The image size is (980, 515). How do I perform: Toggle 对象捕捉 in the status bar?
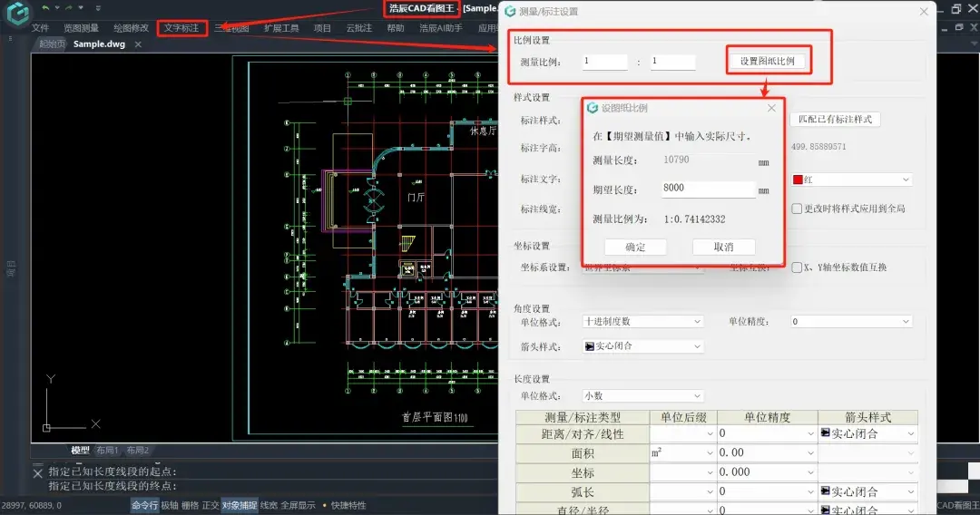pos(240,505)
